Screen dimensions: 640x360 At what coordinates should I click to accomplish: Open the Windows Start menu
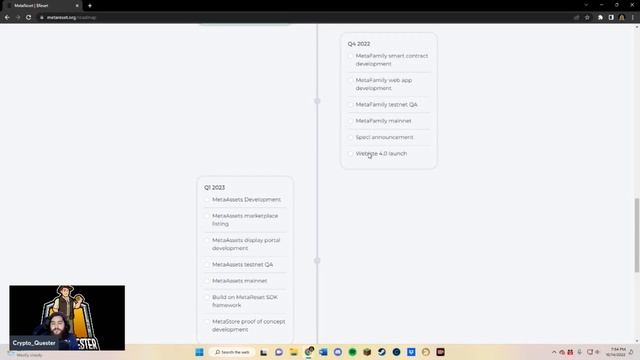(199, 352)
